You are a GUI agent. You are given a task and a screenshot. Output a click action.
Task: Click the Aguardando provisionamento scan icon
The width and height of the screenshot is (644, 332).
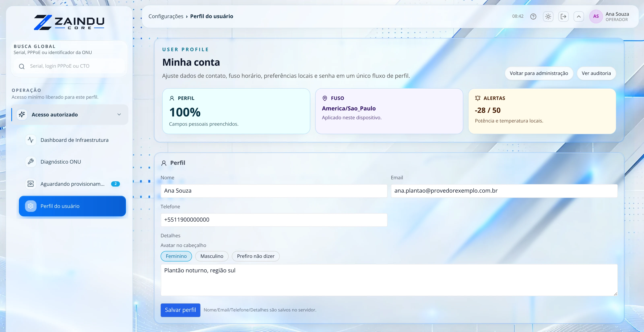31,184
